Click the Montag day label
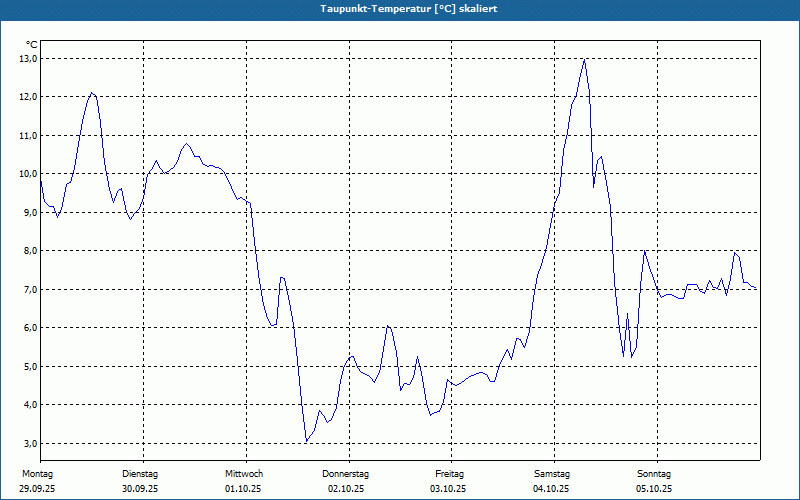The height and width of the screenshot is (500, 800). coord(37,474)
